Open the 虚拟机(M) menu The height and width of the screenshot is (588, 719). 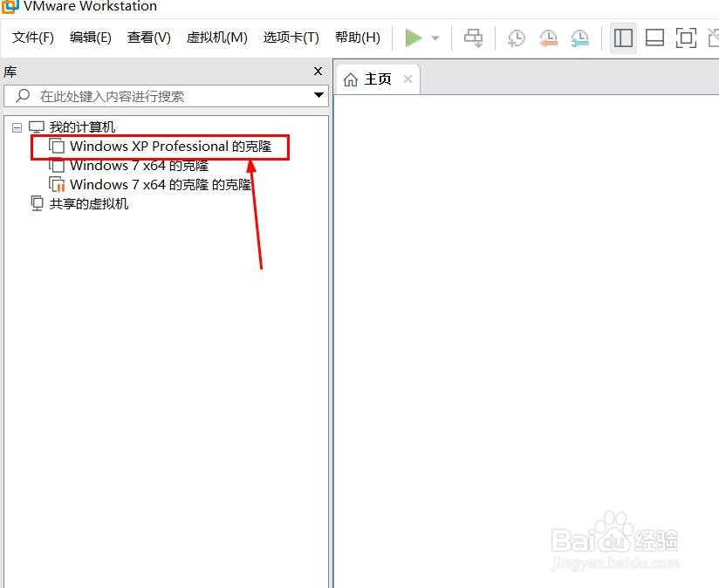[x=216, y=38]
